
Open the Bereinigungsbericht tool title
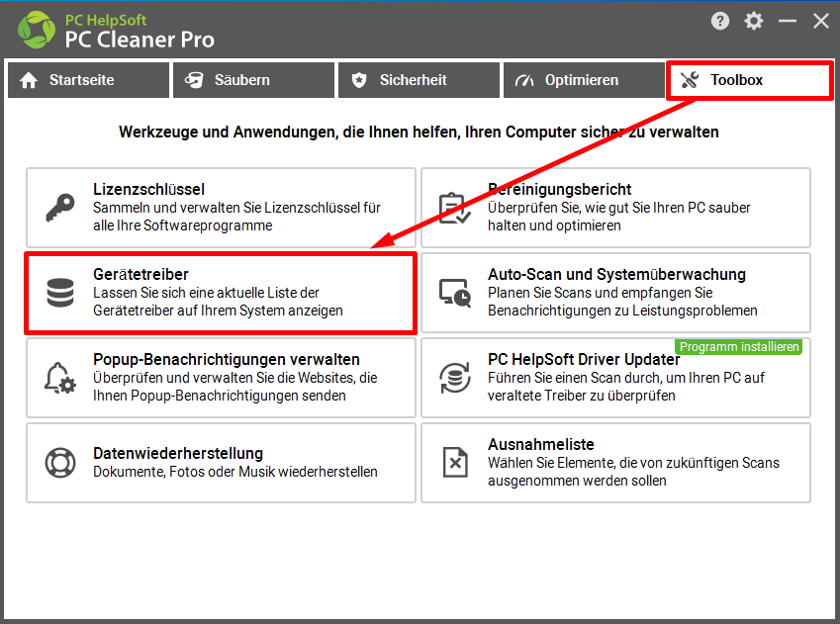560,189
